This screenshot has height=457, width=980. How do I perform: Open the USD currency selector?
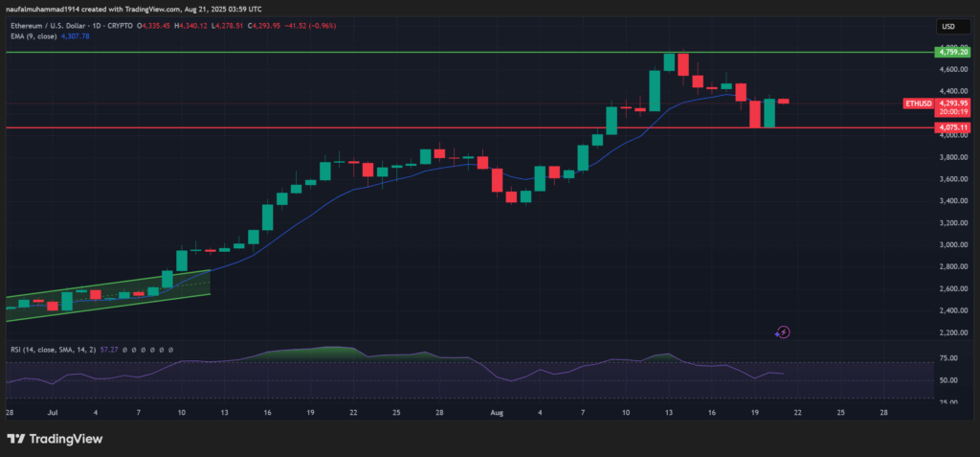[949, 27]
